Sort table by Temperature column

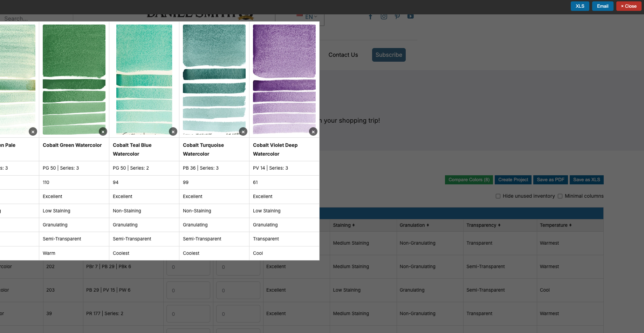(x=555, y=225)
